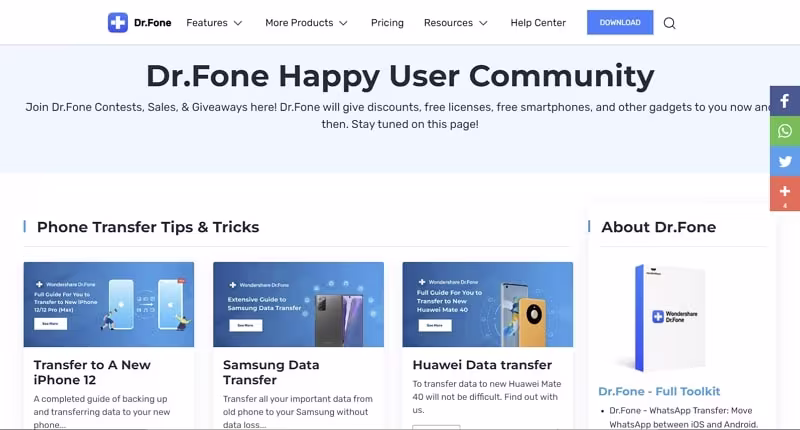800x430 pixels.
Task: Click the Dr.Fone brand name text
Action: pos(153,22)
